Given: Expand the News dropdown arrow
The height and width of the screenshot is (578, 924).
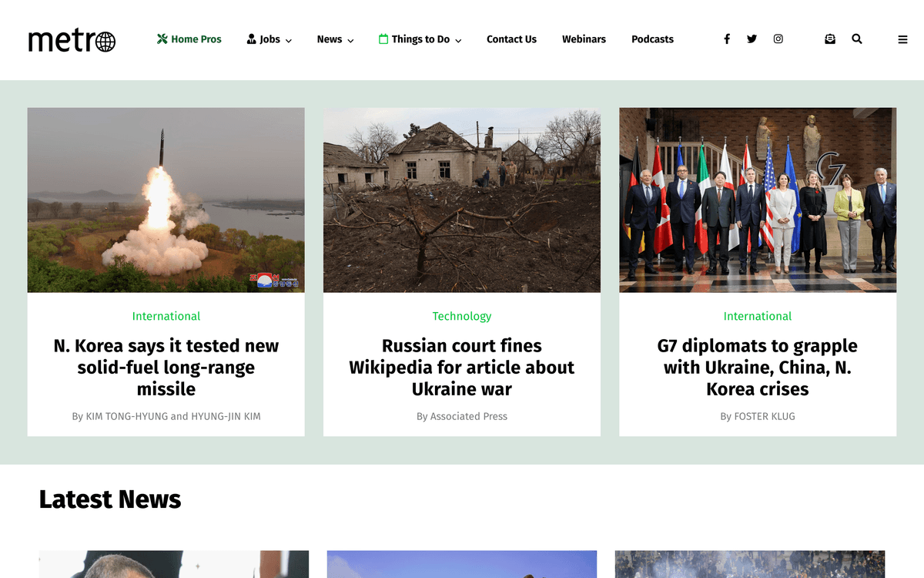Looking at the screenshot, I should point(350,41).
